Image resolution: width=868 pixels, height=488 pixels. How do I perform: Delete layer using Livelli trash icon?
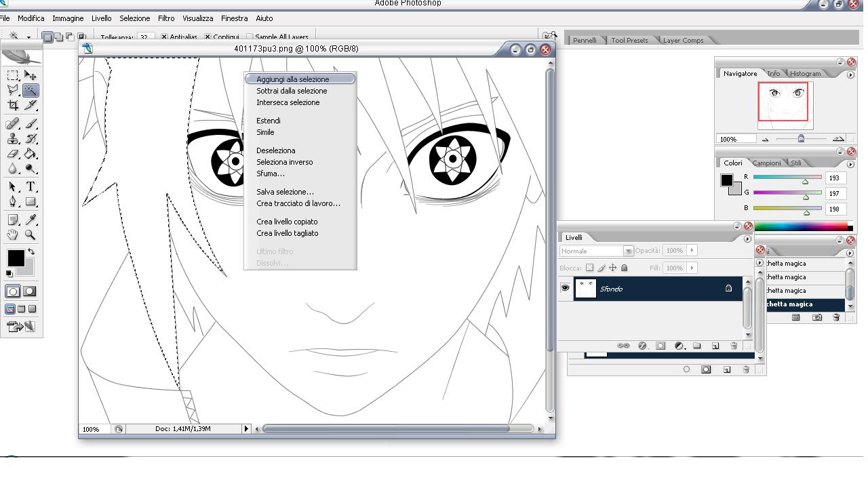[733, 346]
